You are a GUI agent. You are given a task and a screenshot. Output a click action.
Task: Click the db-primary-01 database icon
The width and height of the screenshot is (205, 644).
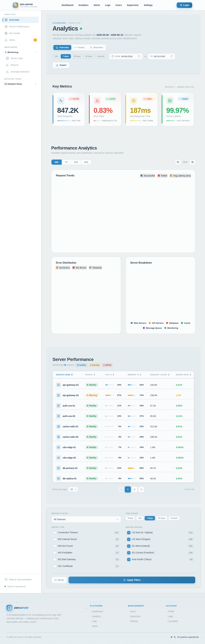(x=58, y=468)
